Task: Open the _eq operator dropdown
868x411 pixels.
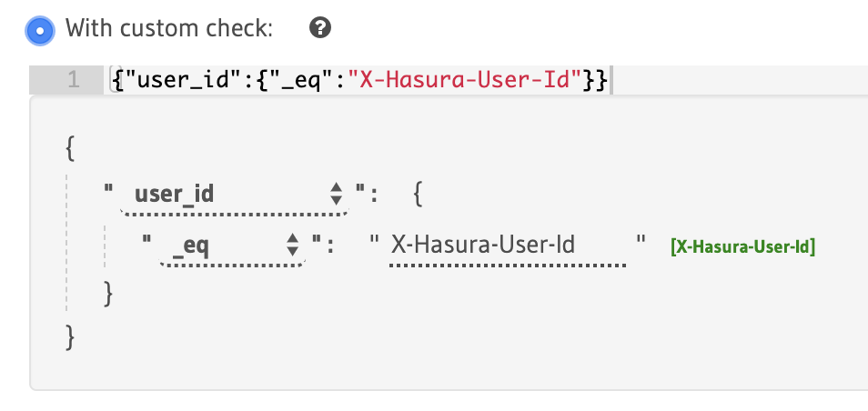Action: coord(233,246)
